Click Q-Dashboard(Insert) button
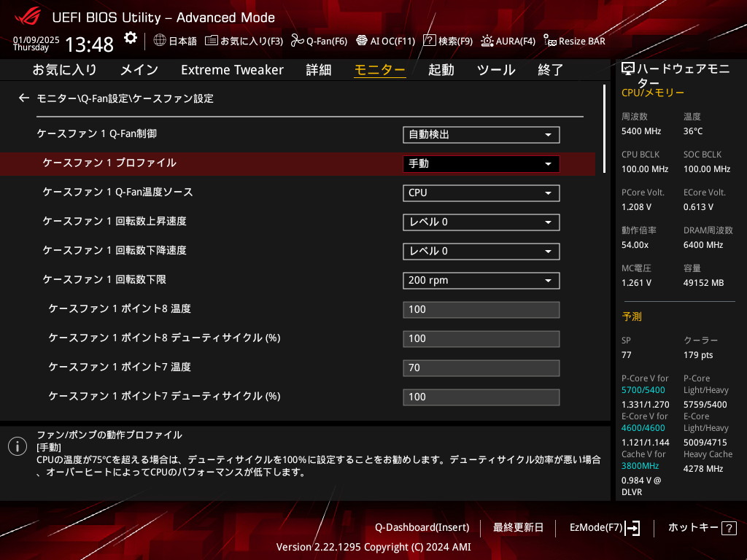Viewport: 747px width, 560px height. pos(422,527)
